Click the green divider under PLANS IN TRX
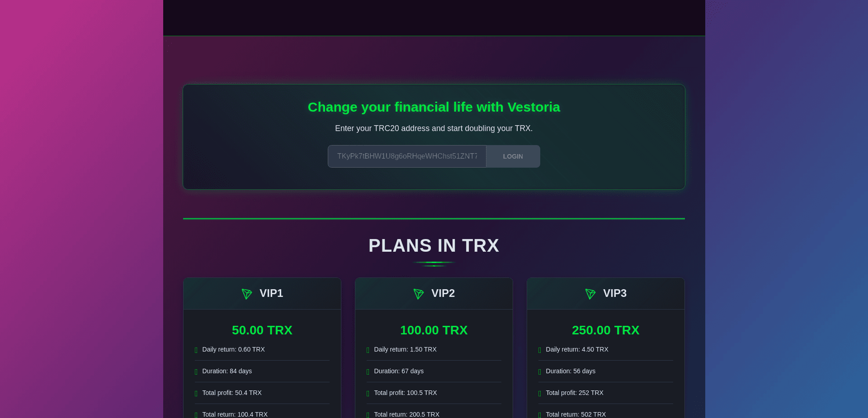This screenshot has width=868, height=418. click(434, 263)
